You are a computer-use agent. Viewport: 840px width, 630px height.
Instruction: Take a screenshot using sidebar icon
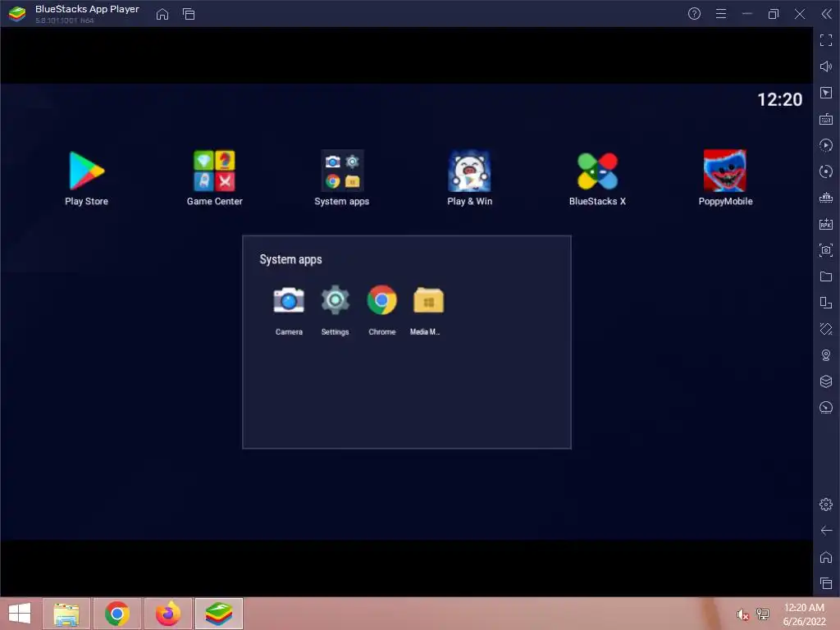click(x=826, y=250)
